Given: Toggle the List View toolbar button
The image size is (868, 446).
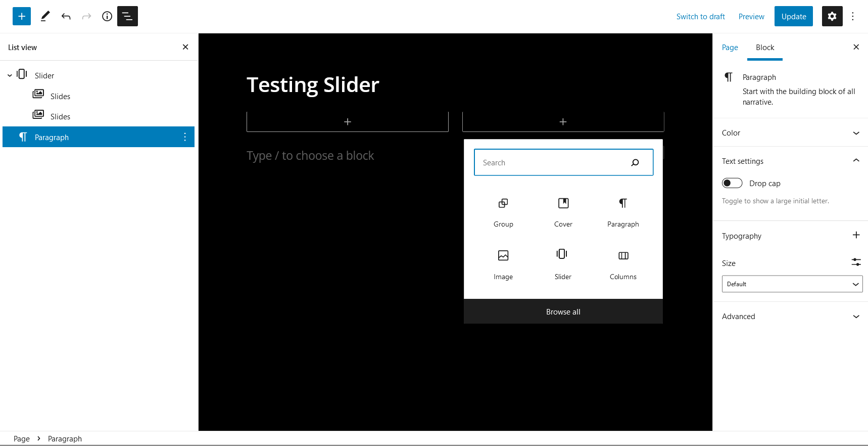Looking at the screenshot, I should (x=127, y=16).
